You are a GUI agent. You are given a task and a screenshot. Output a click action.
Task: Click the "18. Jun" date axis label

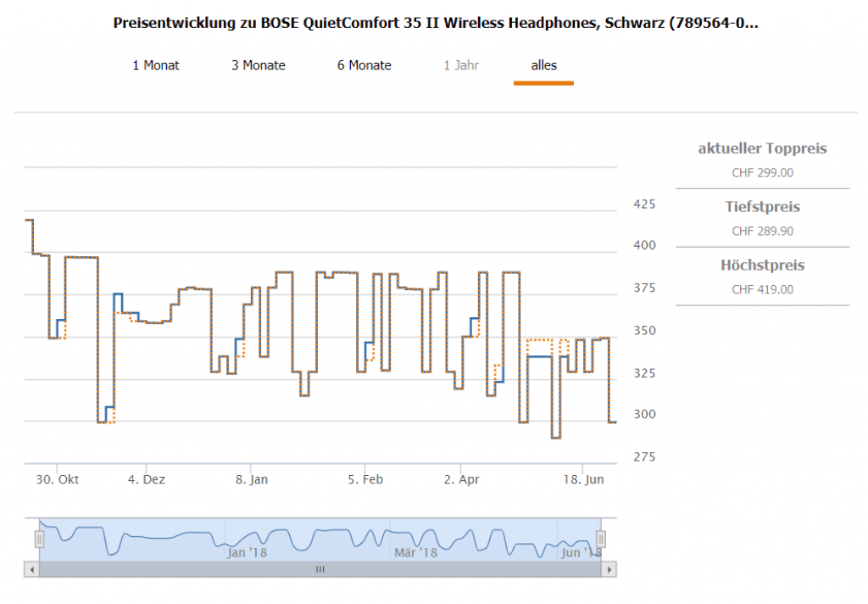coord(584,479)
